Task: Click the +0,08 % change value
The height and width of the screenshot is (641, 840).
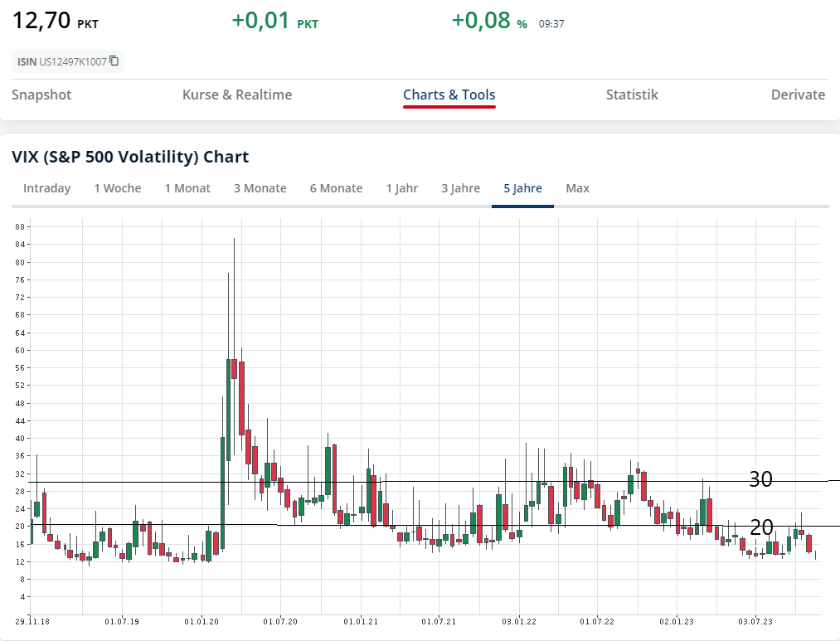Action: pos(489,21)
